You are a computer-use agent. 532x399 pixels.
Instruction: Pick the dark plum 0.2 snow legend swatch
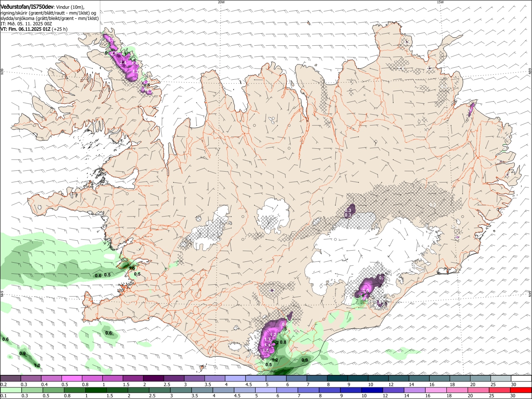pos(10,379)
